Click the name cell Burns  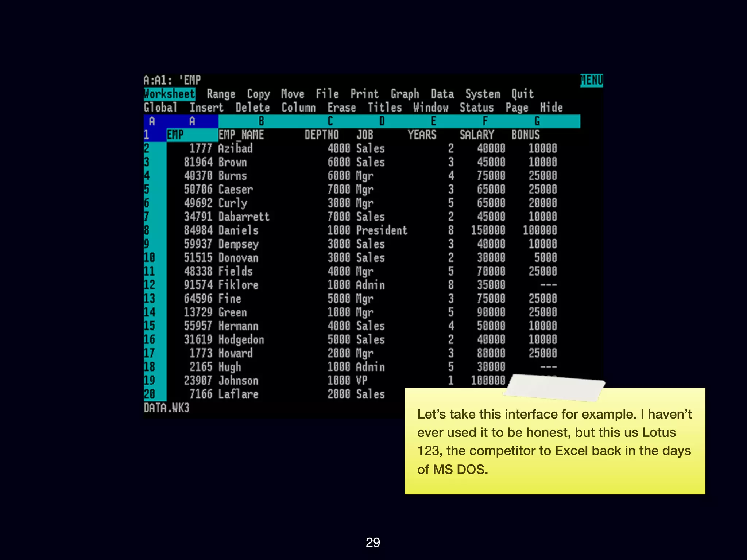coord(233,176)
